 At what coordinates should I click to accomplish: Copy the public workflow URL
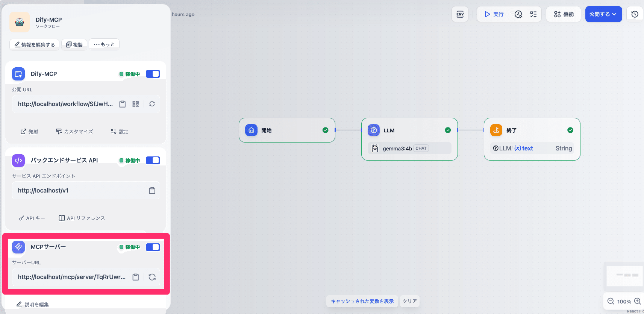coord(123,104)
